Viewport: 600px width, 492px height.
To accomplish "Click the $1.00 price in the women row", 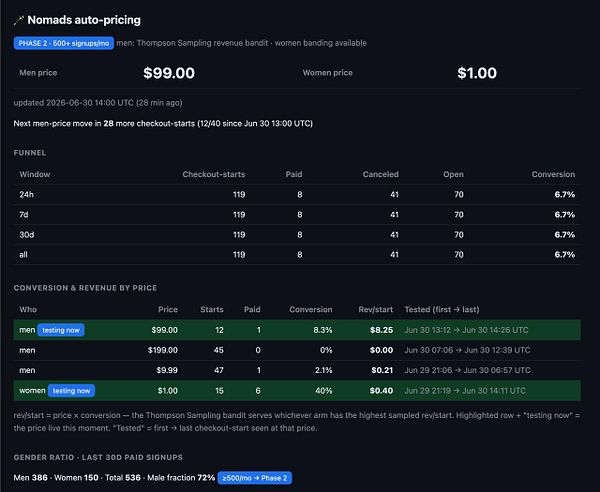I will point(168,391).
